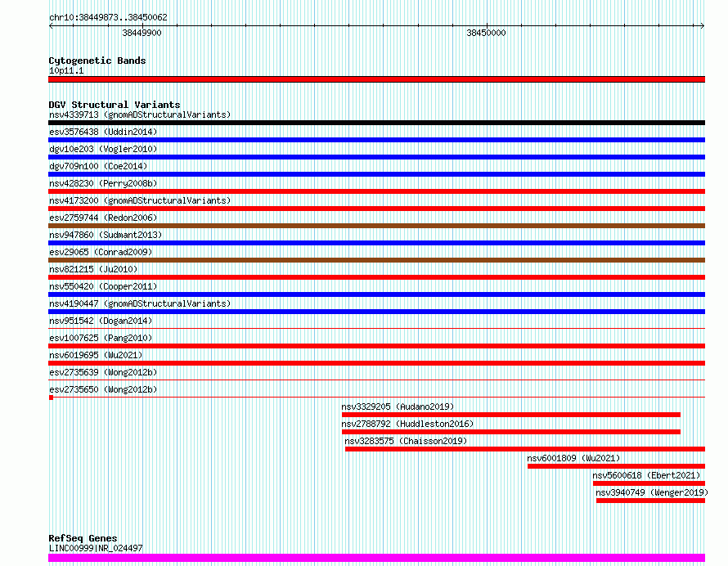The height and width of the screenshot is (566, 728).
Task: Open nsv4190447 gnomADStructuralVariants label
Action: [x=140, y=303]
